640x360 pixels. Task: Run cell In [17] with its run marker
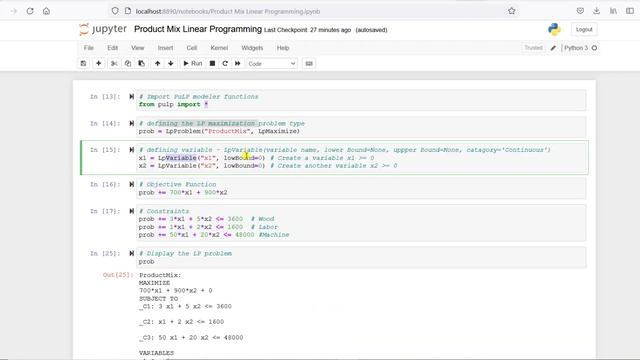tap(131, 211)
